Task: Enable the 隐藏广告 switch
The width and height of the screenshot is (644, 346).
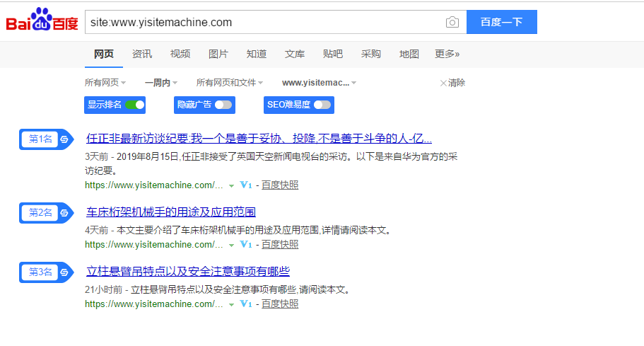Action: point(223,105)
